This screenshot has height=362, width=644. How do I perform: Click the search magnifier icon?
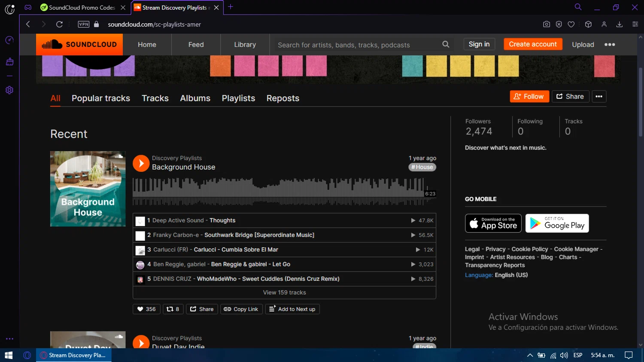coord(446,44)
